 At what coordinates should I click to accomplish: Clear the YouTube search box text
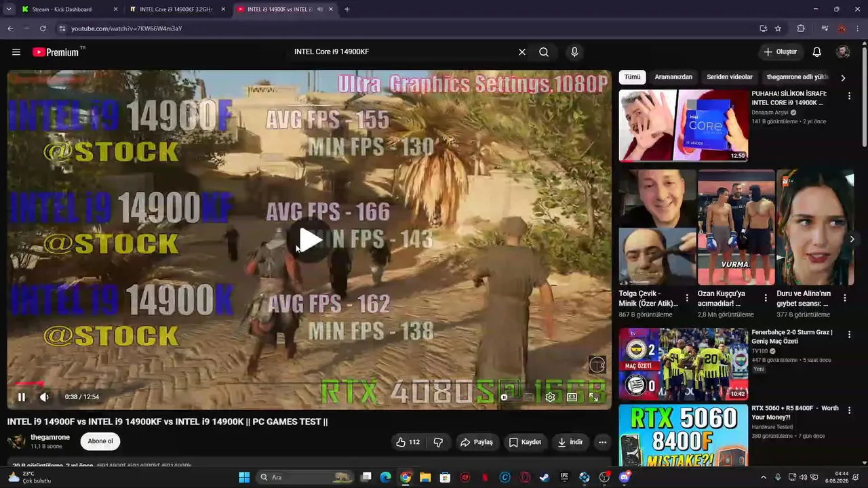click(x=522, y=52)
